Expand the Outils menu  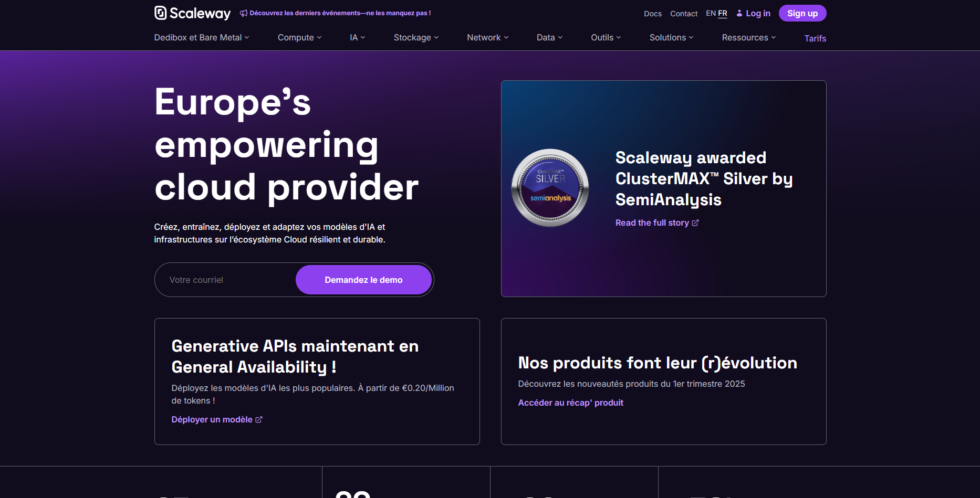(606, 38)
